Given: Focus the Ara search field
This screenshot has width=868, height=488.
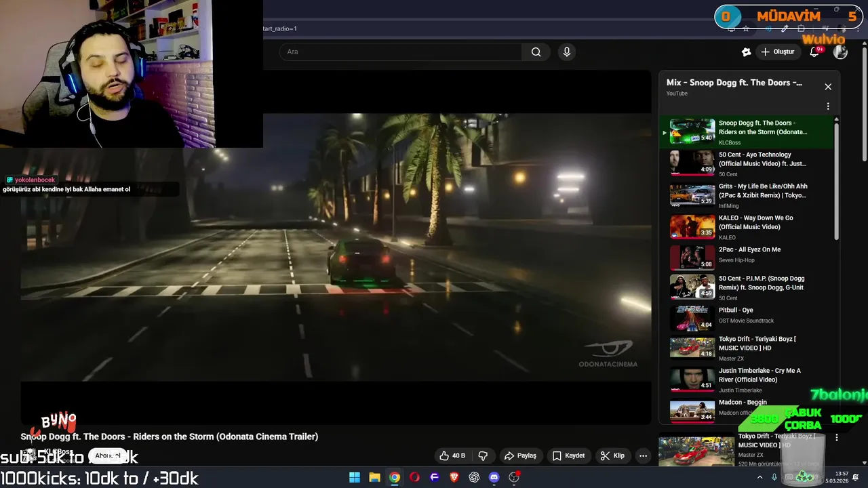Looking at the screenshot, I should pos(400,52).
